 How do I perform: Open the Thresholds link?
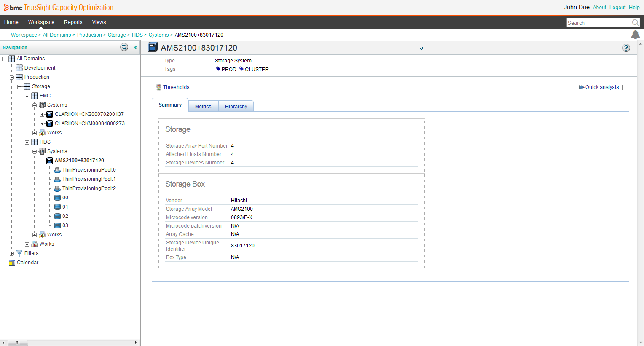pyautogui.click(x=176, y=87)
